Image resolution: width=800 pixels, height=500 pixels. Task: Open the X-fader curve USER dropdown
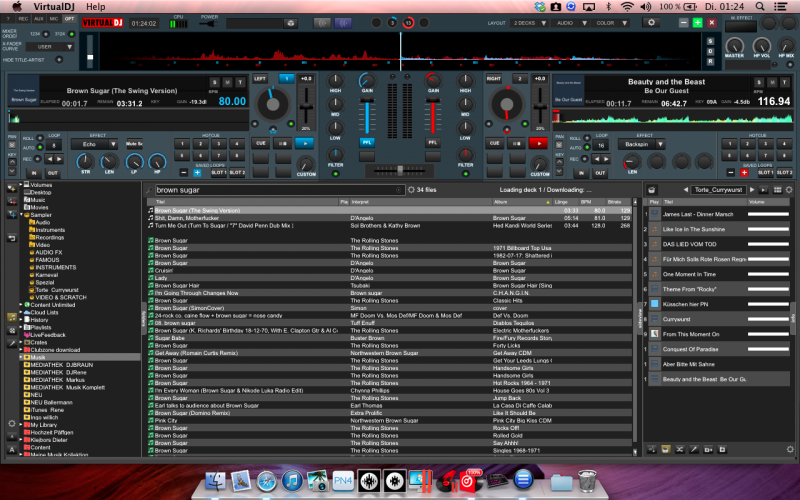(50, 46)
